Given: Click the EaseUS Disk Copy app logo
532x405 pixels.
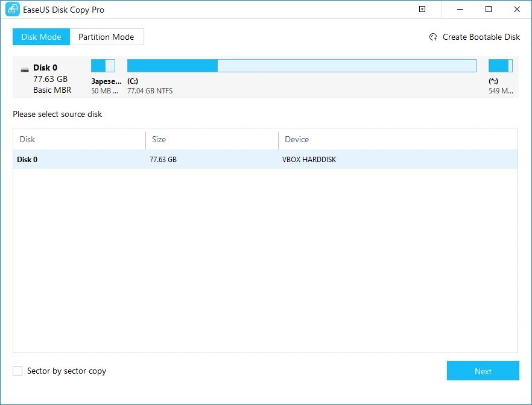Looking at the screenshot, I should pos(13,10).
